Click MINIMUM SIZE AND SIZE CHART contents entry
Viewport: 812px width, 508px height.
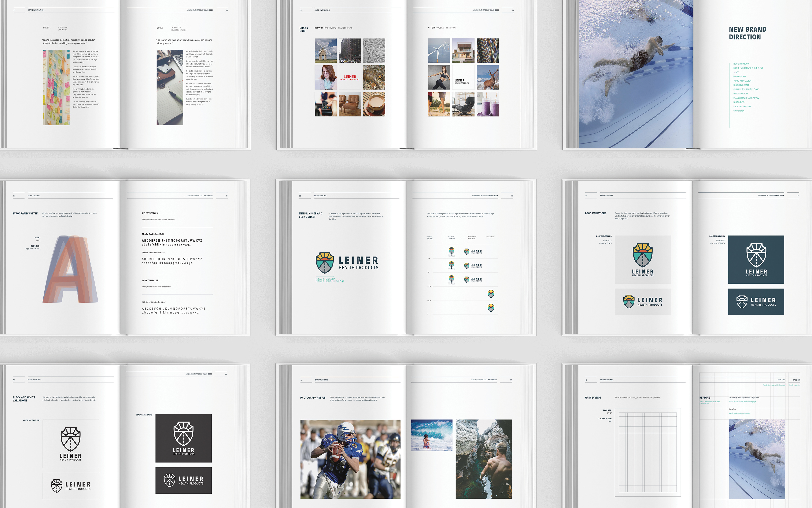point(746,89)
